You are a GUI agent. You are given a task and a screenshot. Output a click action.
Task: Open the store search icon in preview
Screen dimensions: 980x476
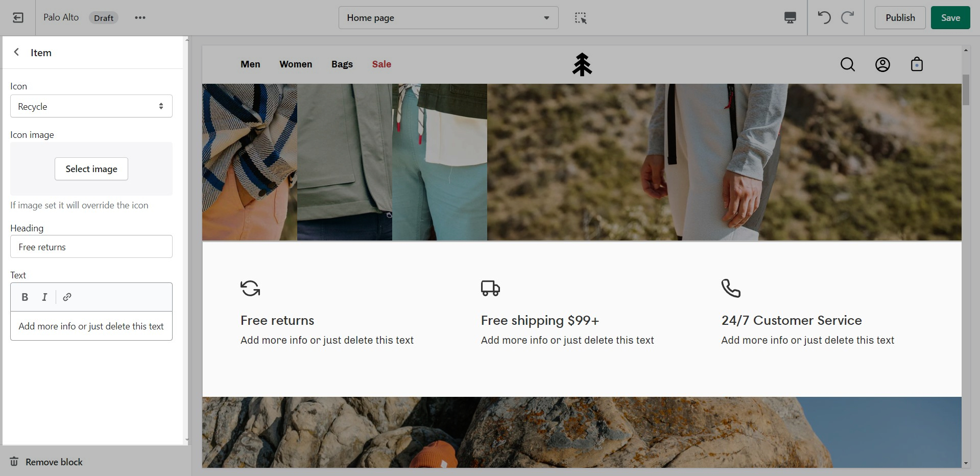(847, 64)
